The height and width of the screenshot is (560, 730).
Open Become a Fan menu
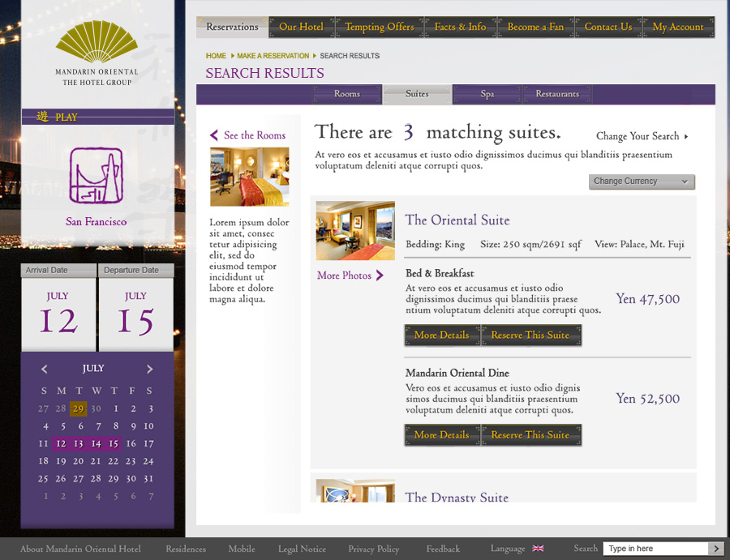(x=535, y=27)
